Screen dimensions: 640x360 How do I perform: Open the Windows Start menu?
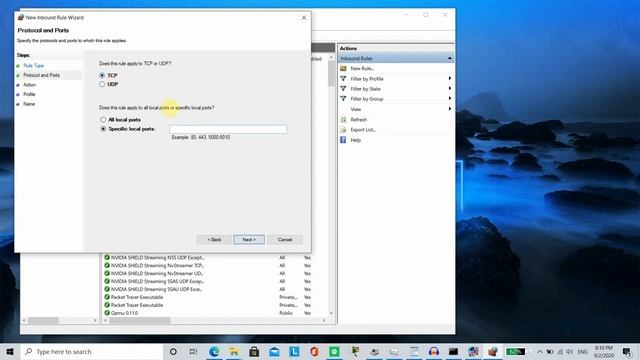tap(10, 351)
